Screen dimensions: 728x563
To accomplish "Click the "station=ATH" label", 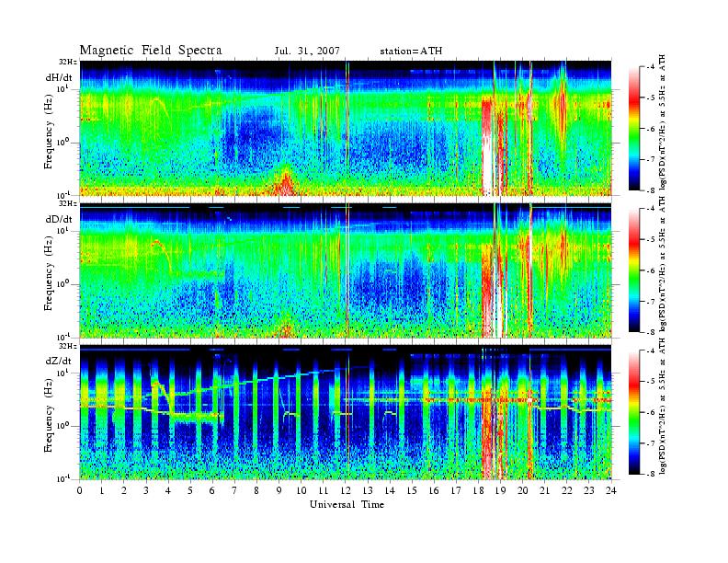I will click(x=411, y=52).
